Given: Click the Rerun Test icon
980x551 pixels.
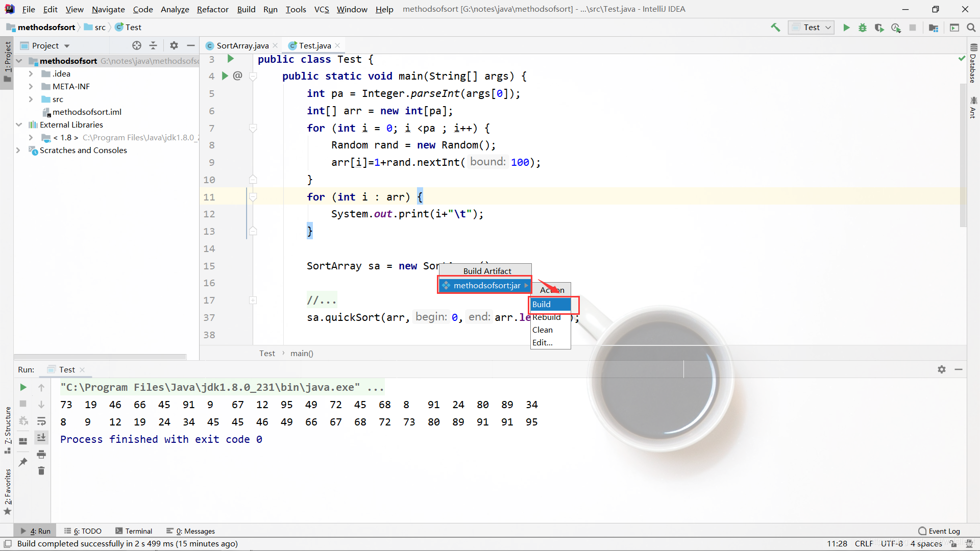Looking at the screenshot, I should 23,387.
